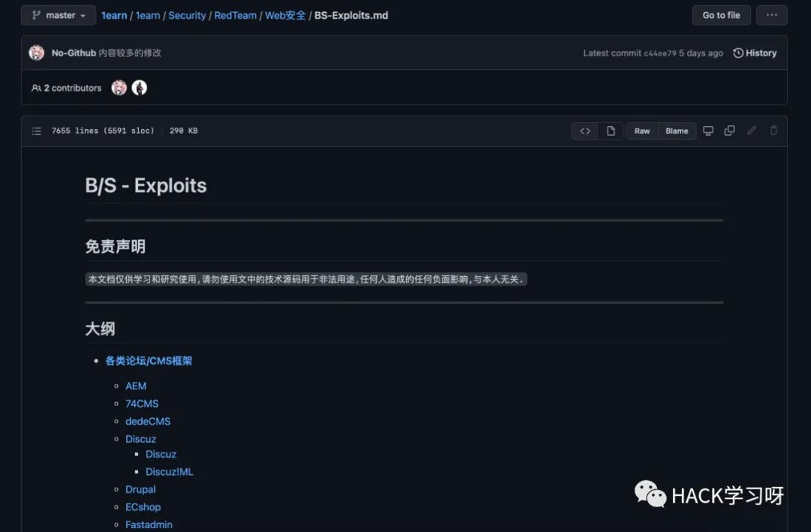Jump to Discuz!ML section
The width and height of the screenshot is (811, 532).
pos(169,471)
